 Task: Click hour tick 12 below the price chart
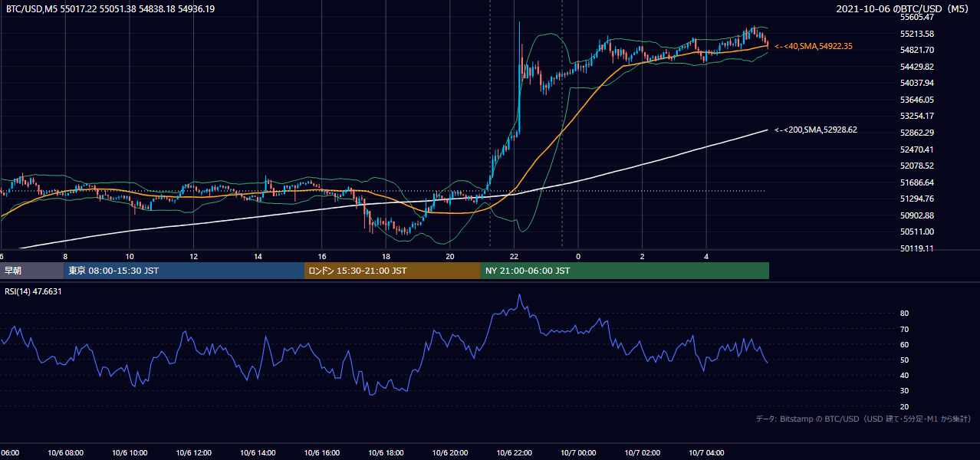[x=193, y=256]
